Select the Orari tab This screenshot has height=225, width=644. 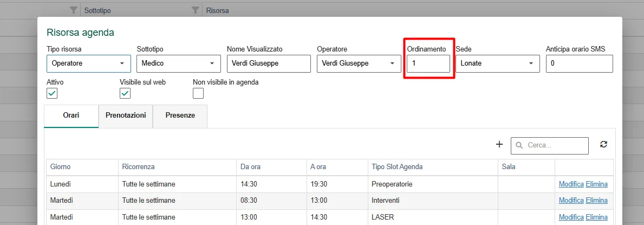pos(71,115)
